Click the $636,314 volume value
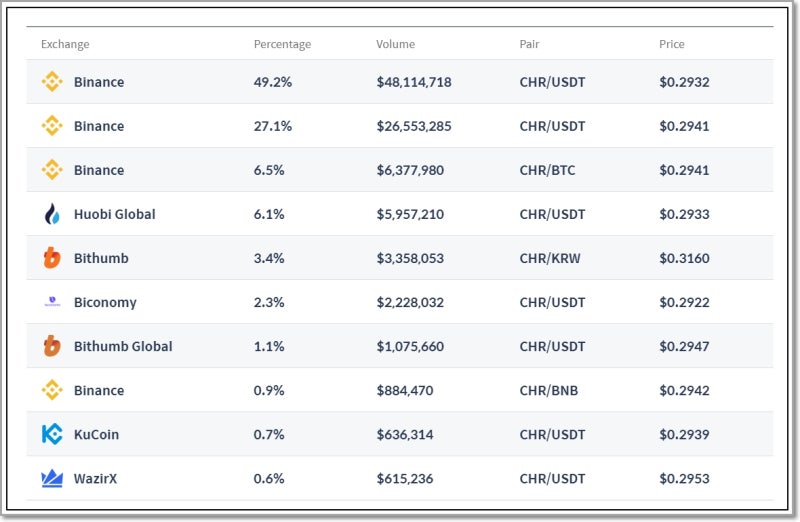800x522 pixels. (x=405, y=435)
